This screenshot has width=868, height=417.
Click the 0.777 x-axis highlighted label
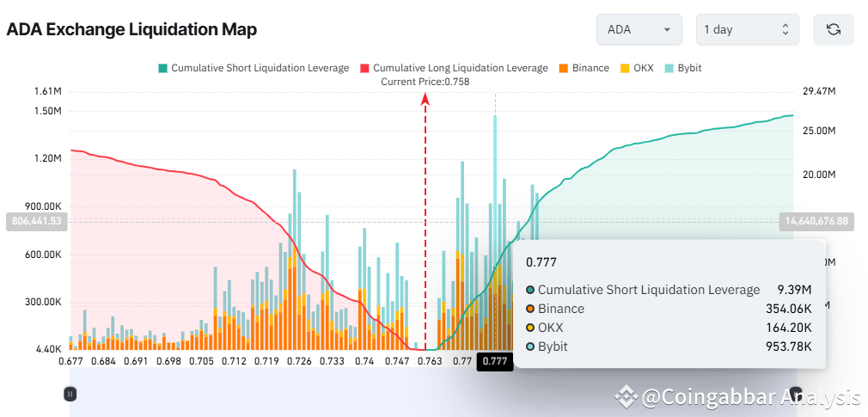(x=494, y=362)
